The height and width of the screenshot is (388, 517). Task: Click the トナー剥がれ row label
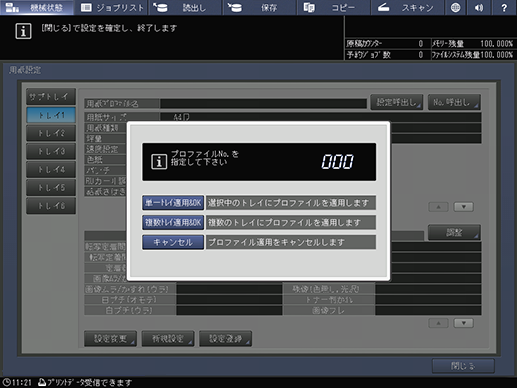point(328,300)
